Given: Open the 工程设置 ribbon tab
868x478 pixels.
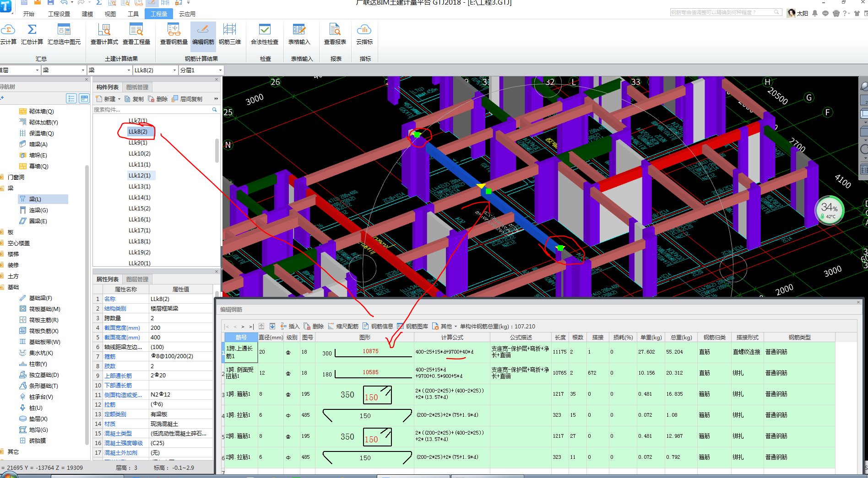Looking at the screenshot, I should click(59, 14).
